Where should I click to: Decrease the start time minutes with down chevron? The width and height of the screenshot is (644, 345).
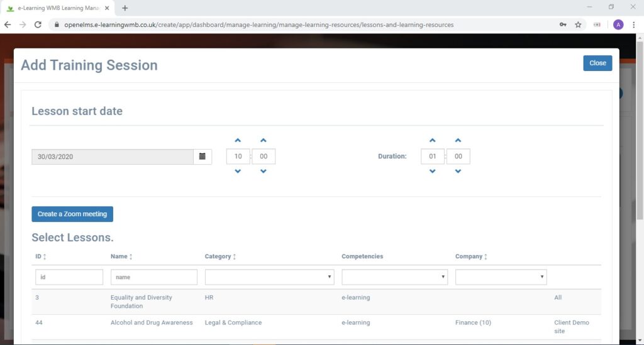(264, 171)
